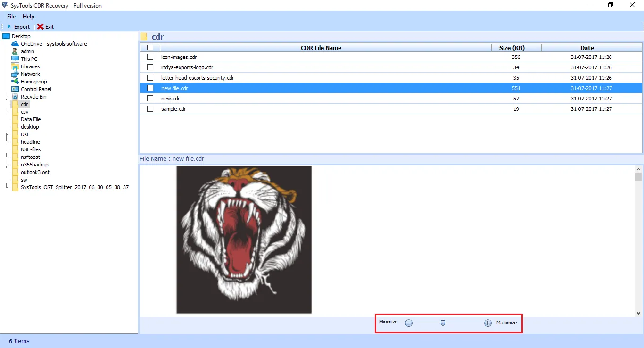Click the Exit toolbar button

pyautogui.click(x=46, y=27)
